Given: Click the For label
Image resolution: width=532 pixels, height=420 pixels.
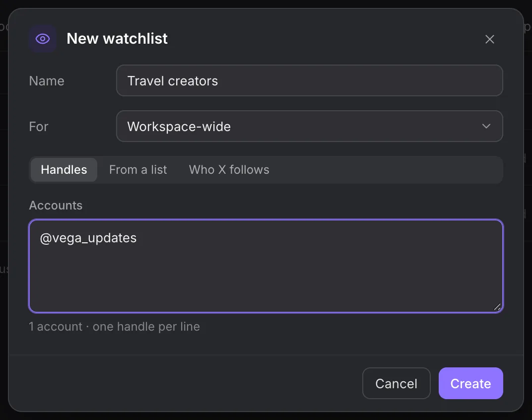Looking at the screenshot, I should pyautogui.click(x=39, y=126).
